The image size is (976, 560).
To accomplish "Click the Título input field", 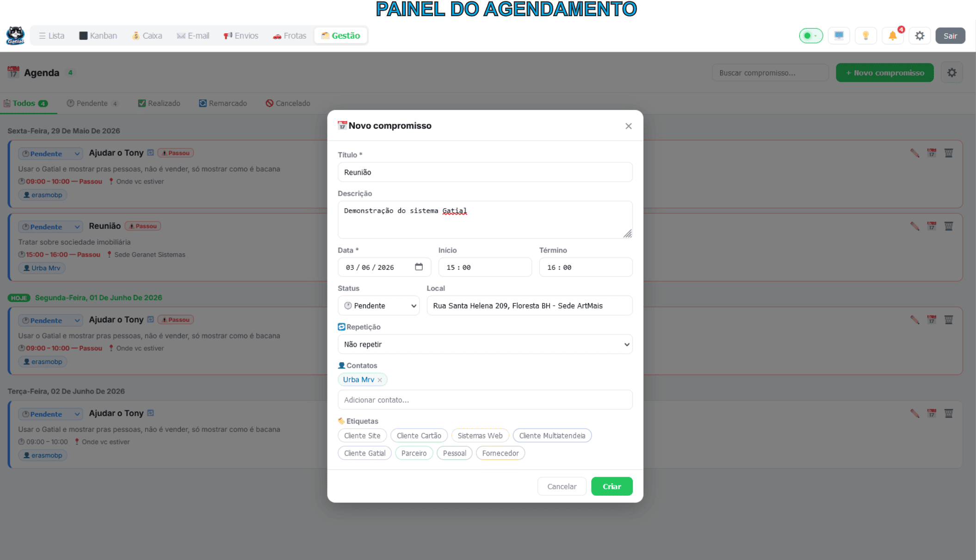I will coord(485,172).
